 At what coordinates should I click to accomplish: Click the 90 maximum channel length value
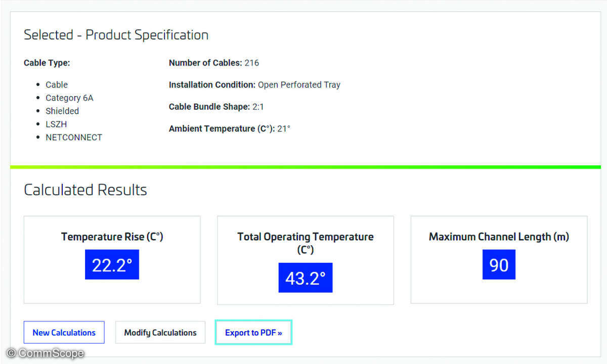click(x=499, y=264)
